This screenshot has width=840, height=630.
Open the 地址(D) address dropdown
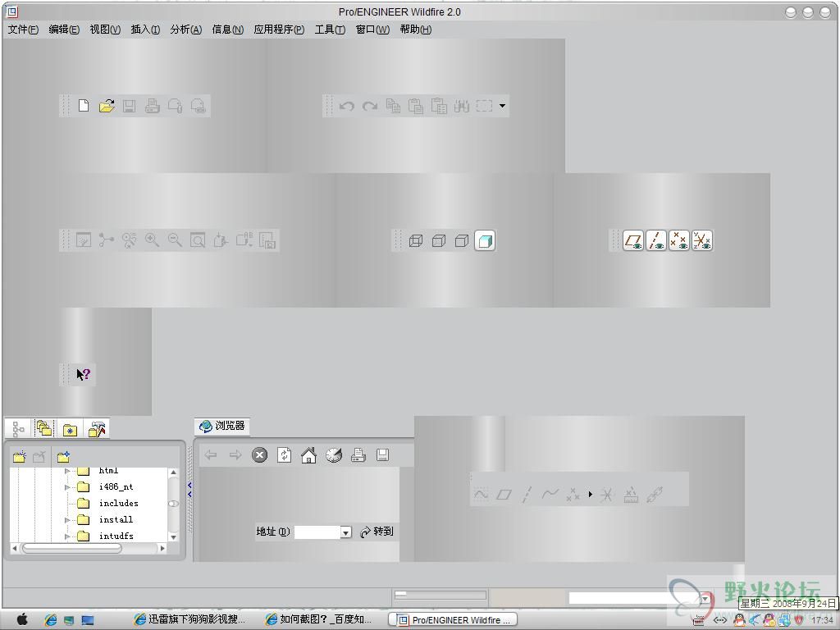(x=346, y=532)
